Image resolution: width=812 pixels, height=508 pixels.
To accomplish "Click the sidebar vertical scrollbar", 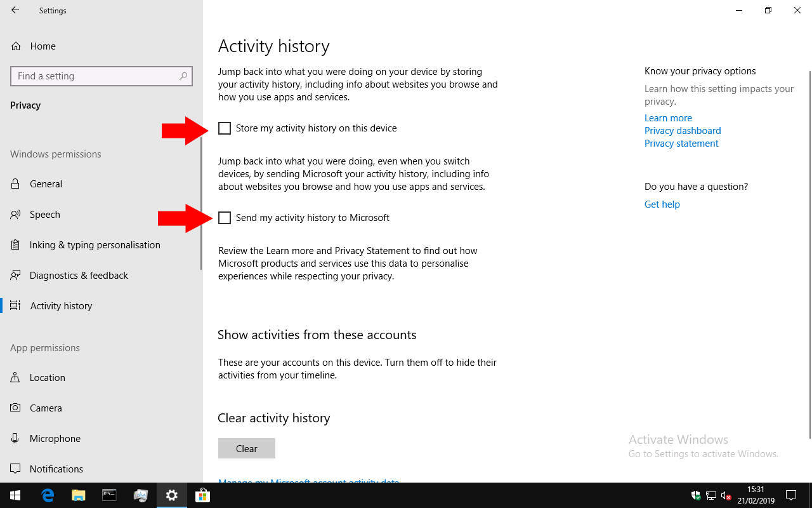I will [x=201, y=203].
